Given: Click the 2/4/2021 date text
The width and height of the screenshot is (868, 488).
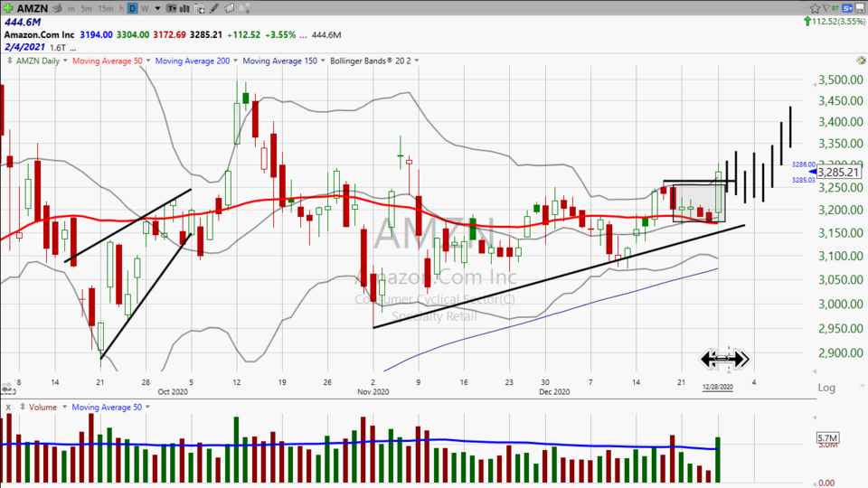Looking at the screenshot, I should pos(24,47).
